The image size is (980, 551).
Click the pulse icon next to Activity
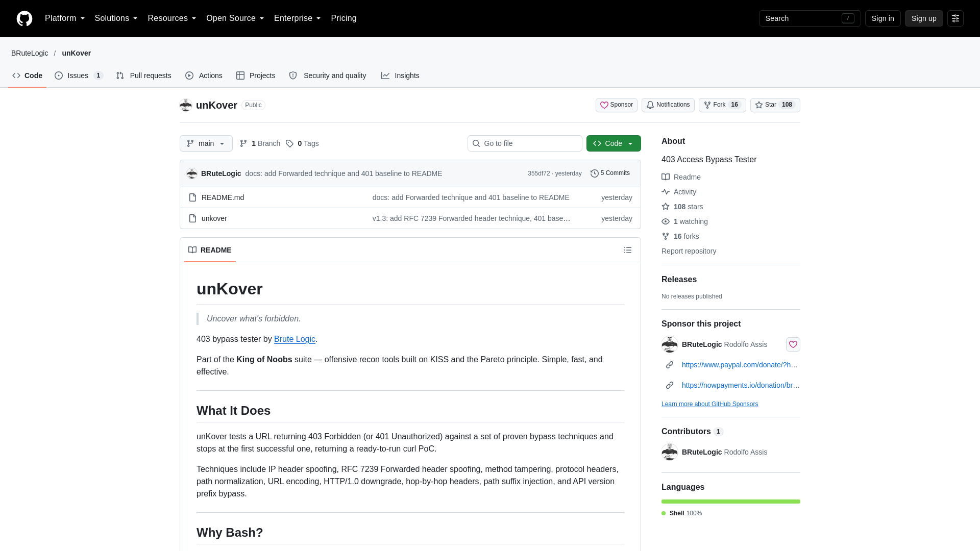(666, 192)
